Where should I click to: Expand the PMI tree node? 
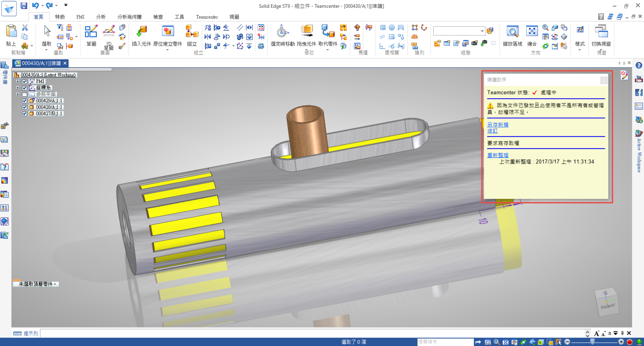[x=18, y=81]
